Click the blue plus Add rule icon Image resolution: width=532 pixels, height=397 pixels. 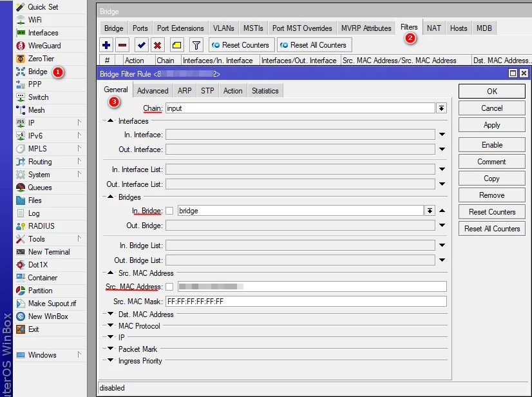(106, 45)
